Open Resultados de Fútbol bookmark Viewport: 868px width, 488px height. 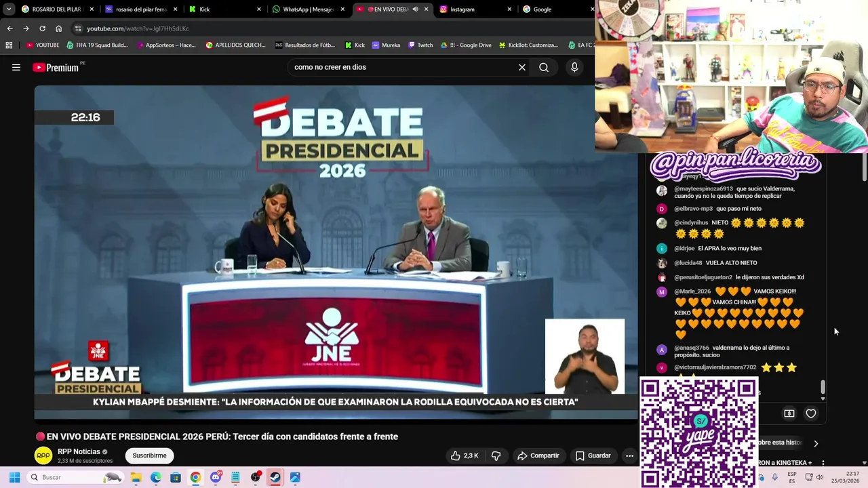305,45
